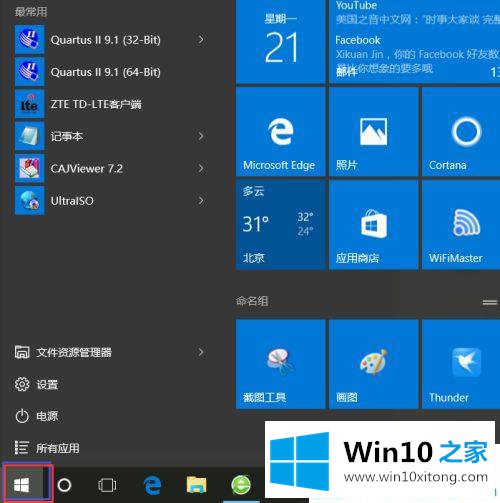This screenshot has height=503, width=500.
Task: Open the Store (应用商店) tile
Action: pyautogui.click(x=373, y=225)
